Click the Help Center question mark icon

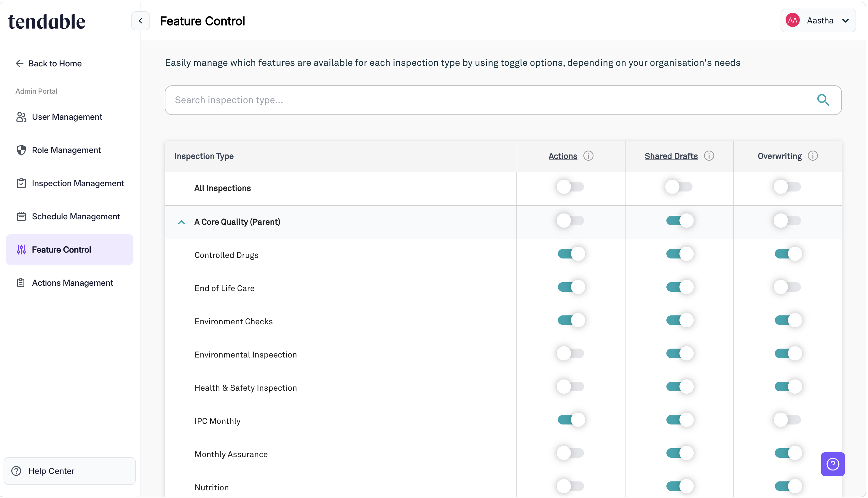(16, 471)
